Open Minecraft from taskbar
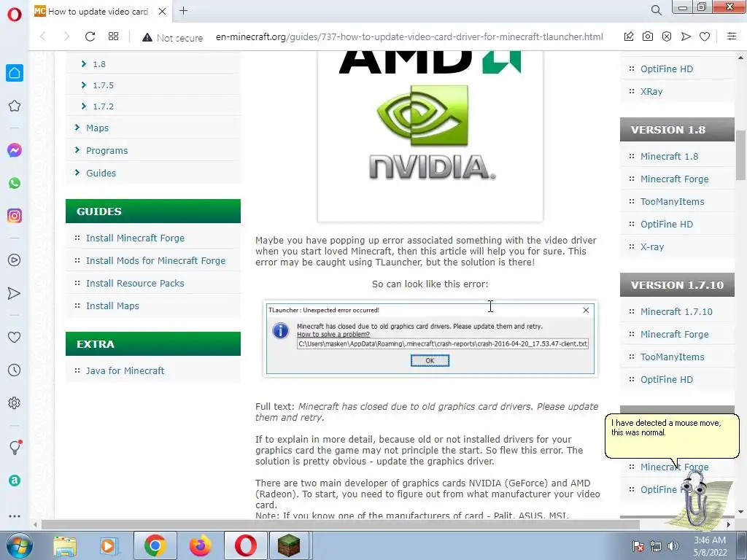The height and width of the screenshot is (560, 747). click(x=289, y=545)
